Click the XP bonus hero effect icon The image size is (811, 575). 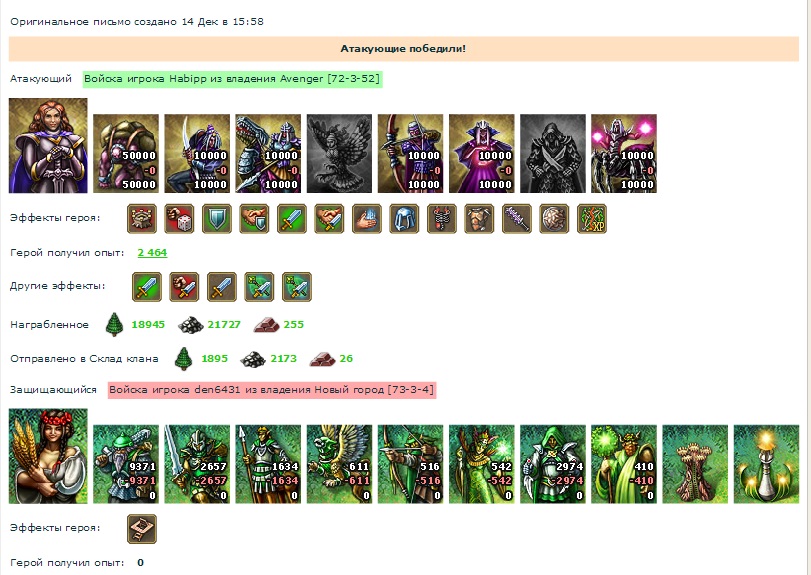tap(592, 218)
